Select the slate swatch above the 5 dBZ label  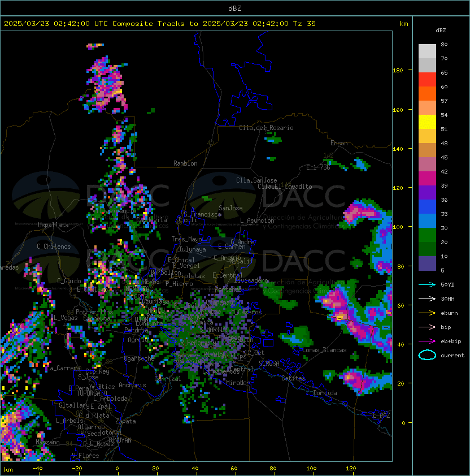(427, 263)
